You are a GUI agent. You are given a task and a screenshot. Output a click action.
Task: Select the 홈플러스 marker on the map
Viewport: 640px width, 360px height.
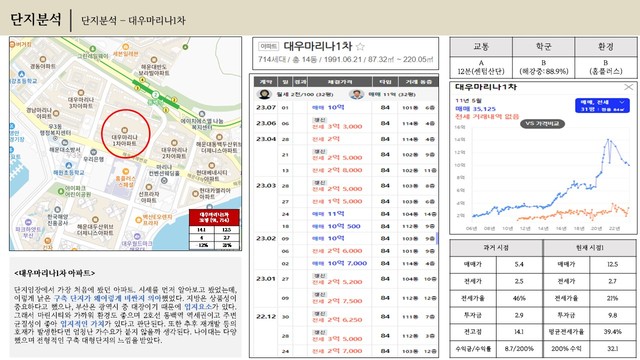[126, 171]
